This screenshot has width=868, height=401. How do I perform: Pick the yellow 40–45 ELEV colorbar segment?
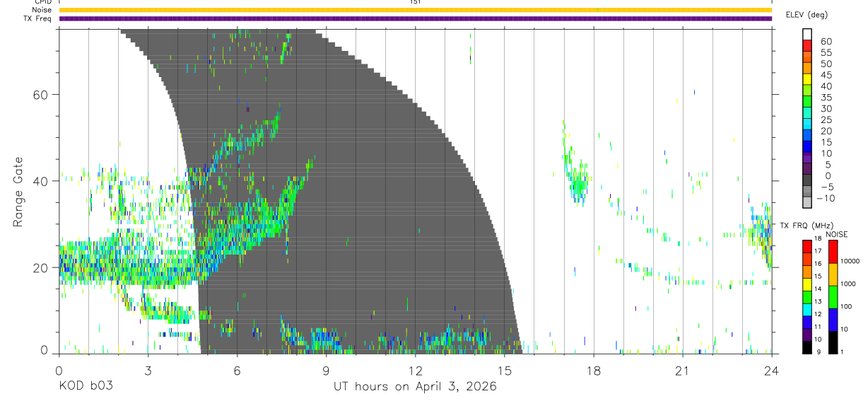807,79
